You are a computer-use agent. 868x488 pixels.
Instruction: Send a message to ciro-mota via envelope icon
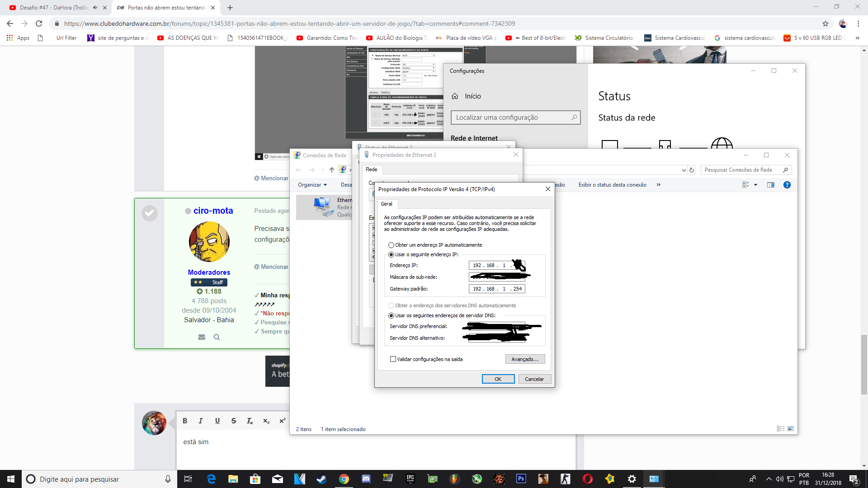202,337
